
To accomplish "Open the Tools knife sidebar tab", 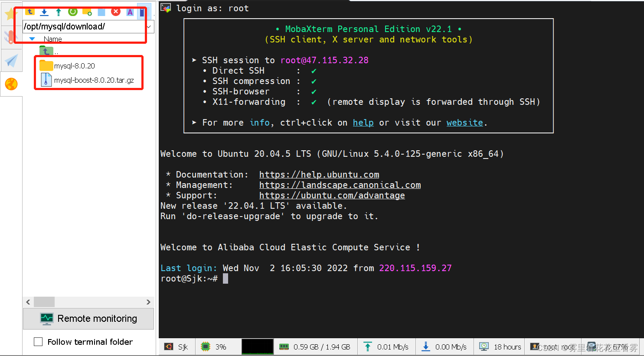I will click(10, 37).
